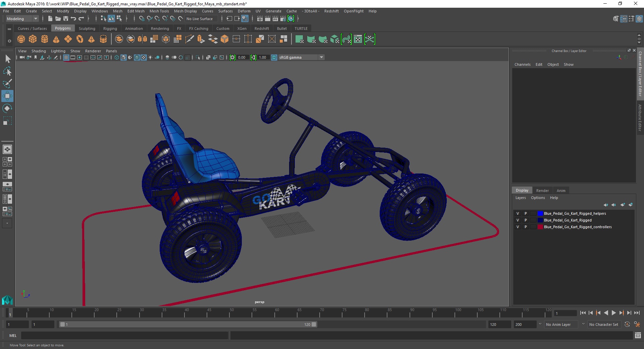Toggle auto keyframe button
Viewport: 644px width, 349px height.
tap(627, 325)
